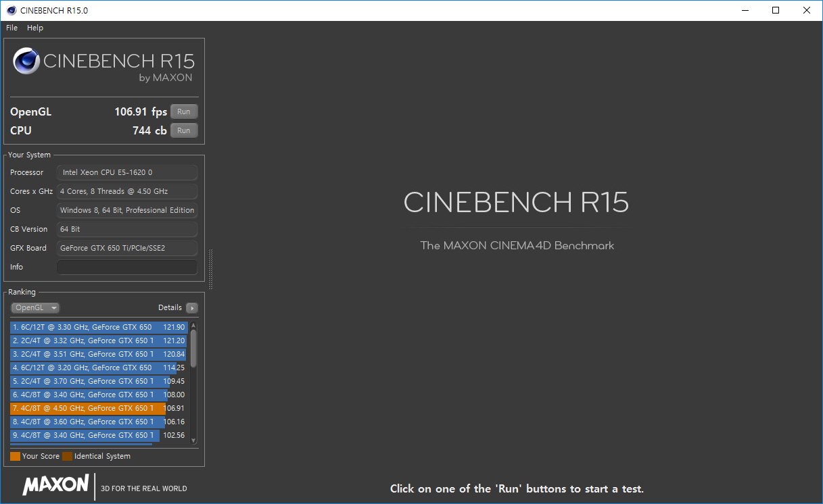Select ranking row 6 scoring 108.00
Image resolution: width=823 pixels, height=504 pixels.
(x=99, y=395)
